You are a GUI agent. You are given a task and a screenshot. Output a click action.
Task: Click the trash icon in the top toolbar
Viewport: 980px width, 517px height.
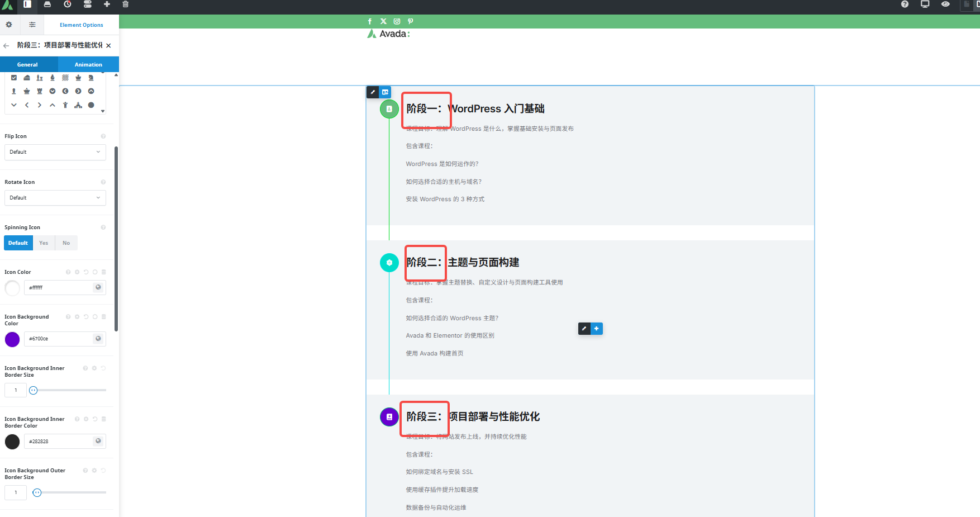125,6
